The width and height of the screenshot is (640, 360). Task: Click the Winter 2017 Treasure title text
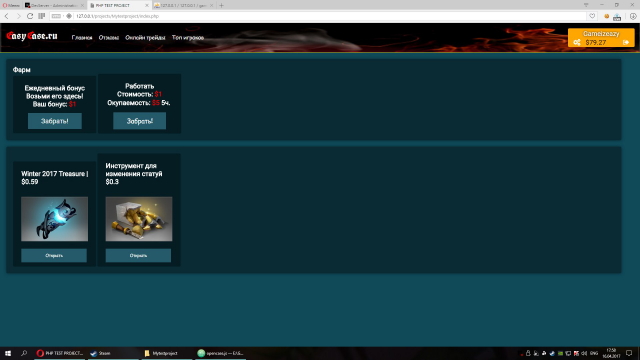pos(54,178)
